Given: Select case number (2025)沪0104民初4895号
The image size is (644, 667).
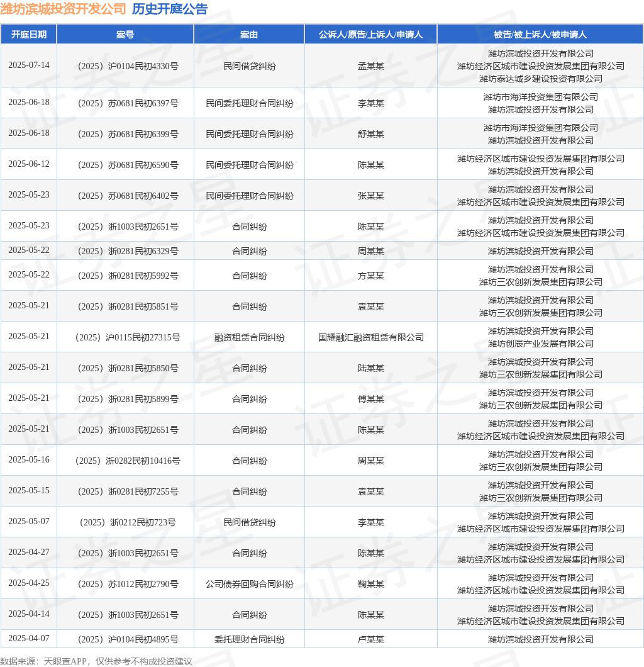Looking at the screenshot, I should tap(128, 639).
